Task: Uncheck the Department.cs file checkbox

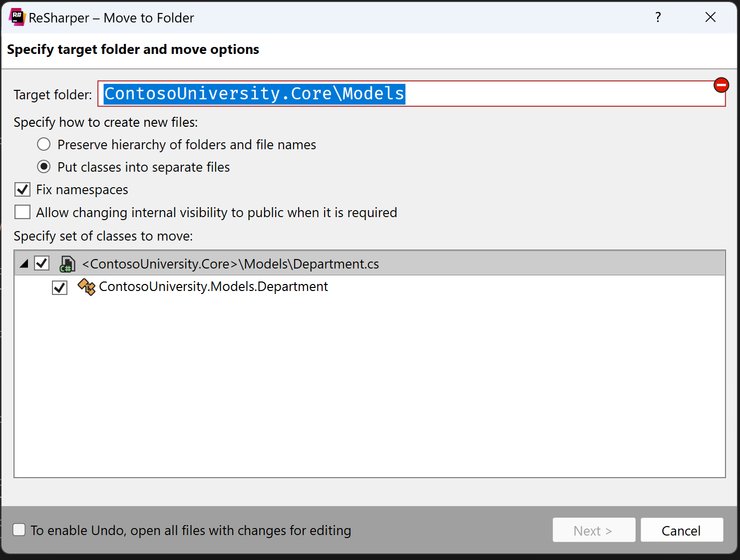Action: pos(42,263)
